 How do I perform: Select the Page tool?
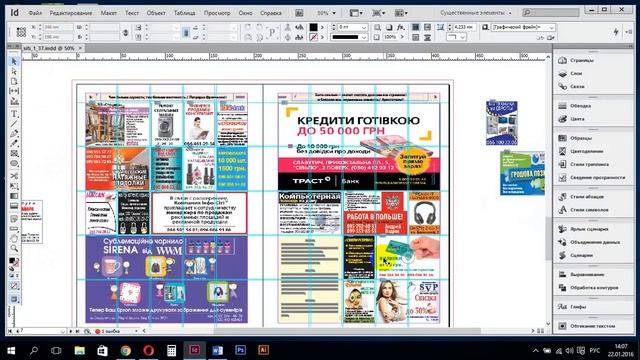point(14,81)
